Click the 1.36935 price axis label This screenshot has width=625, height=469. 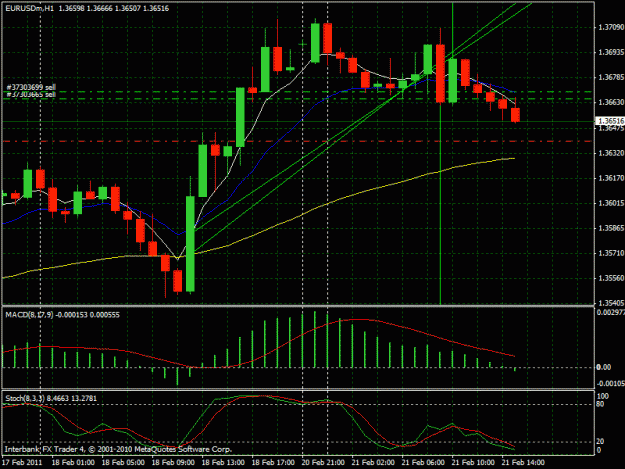[x=610, y=52]
